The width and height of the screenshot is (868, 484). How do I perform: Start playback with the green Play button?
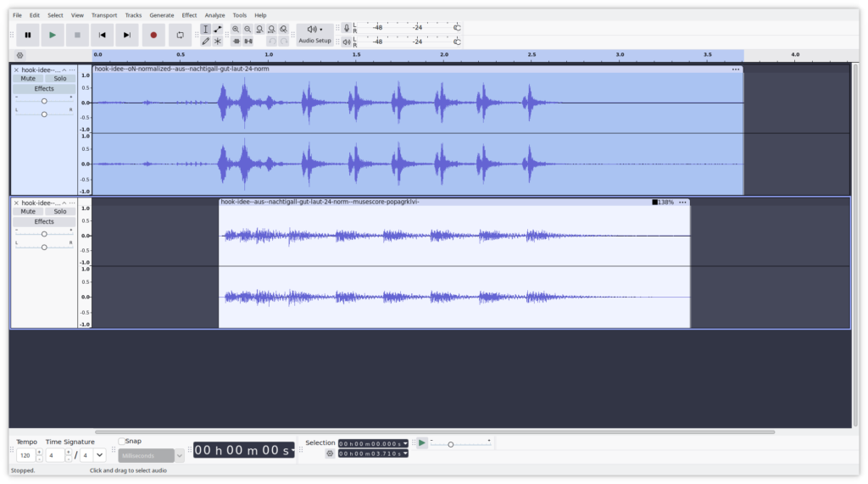pyautogui.click(x=52, y=35)
